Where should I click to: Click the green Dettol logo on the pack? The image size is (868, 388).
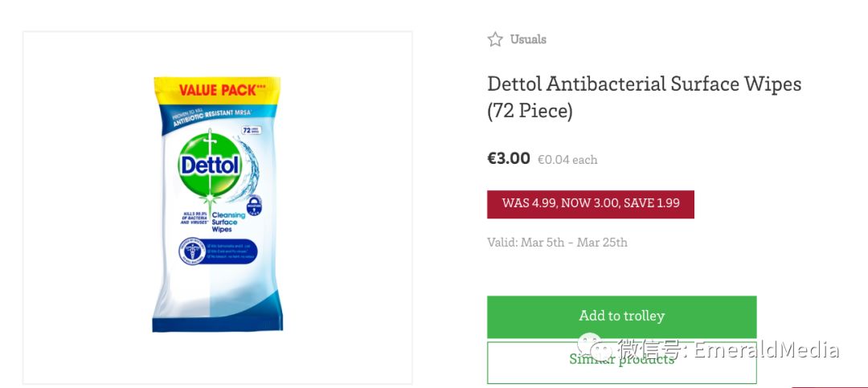[x=210, y=165]
